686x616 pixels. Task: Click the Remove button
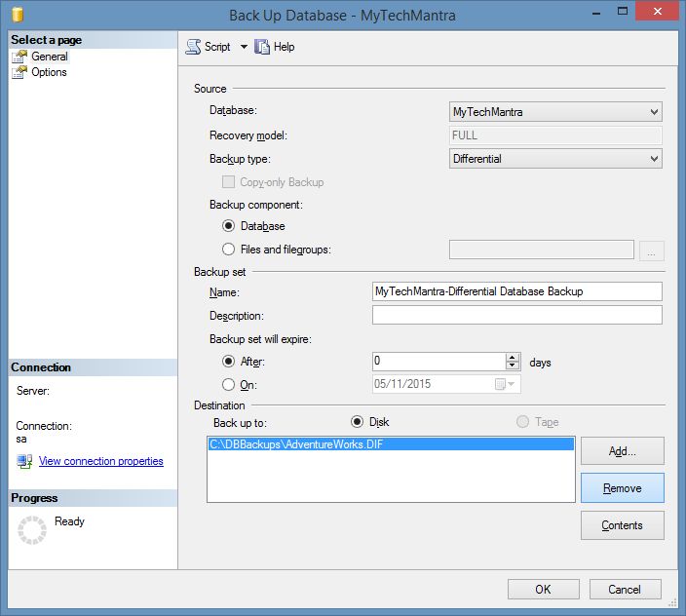(x=622, y=487)
